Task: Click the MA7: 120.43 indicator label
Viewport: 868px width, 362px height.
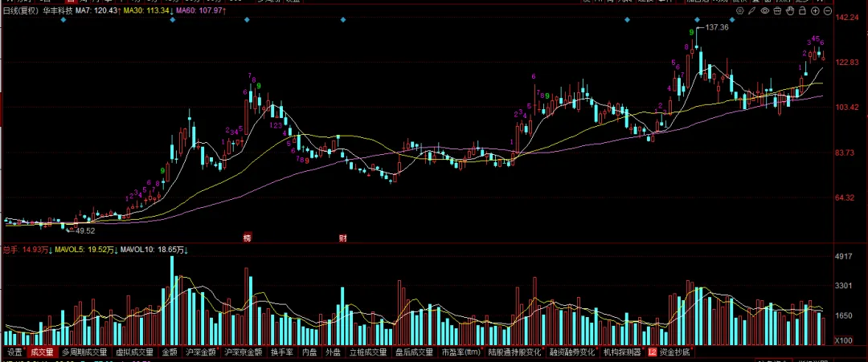Action: point(96,10)
